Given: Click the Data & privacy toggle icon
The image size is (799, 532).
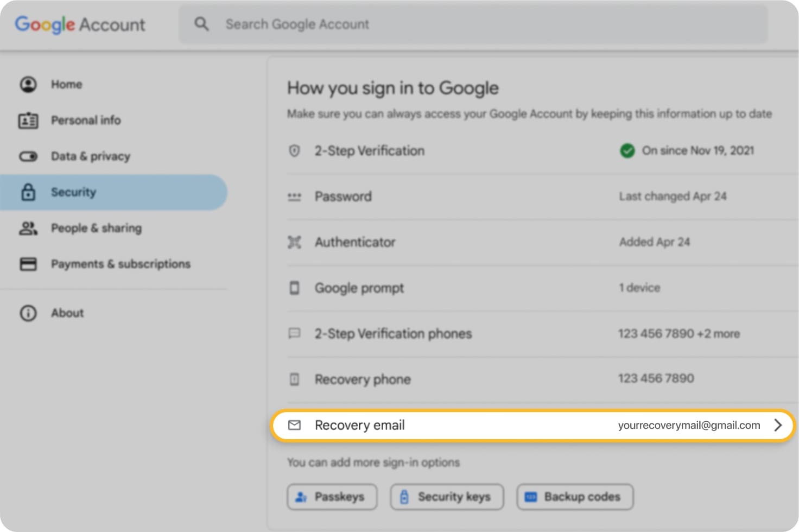Looking at the screenshot, I should [x=28, y=156].
